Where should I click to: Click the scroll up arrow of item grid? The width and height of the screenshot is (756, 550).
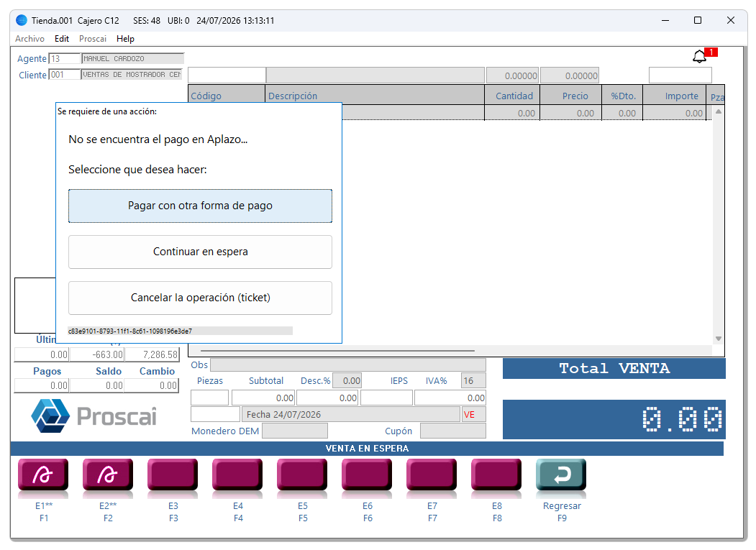719,112
